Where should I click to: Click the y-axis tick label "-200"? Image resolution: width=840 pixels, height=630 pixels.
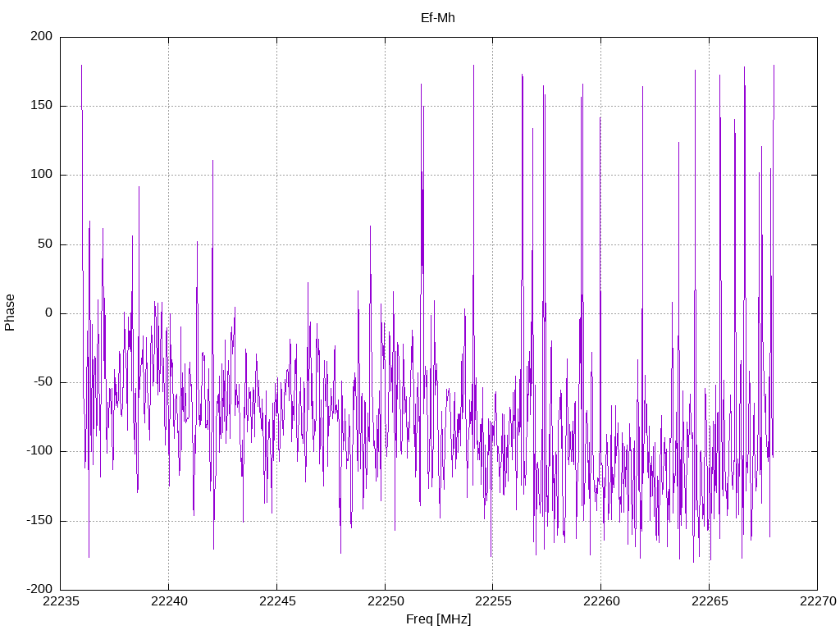39,589
